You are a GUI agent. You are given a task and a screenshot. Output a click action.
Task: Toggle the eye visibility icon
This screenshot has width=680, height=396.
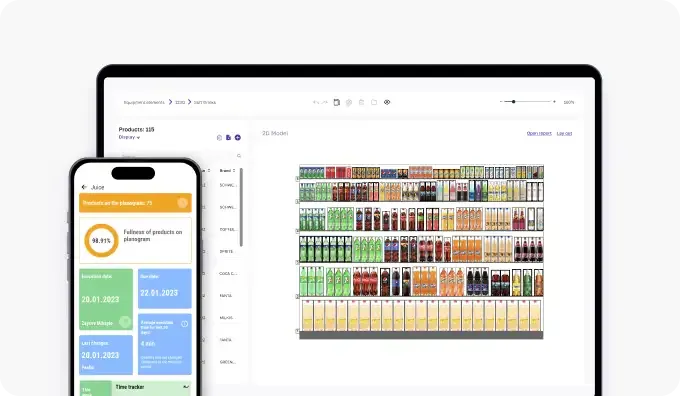[387, 102]
